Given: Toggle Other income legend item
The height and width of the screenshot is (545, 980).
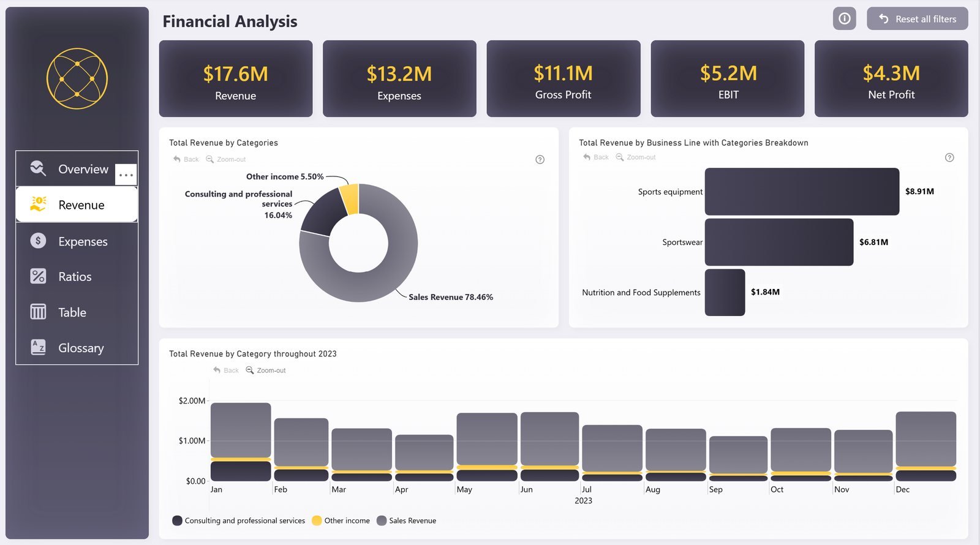Looking at the screenshot, I should pyautogui.click(x=341, y=521).
